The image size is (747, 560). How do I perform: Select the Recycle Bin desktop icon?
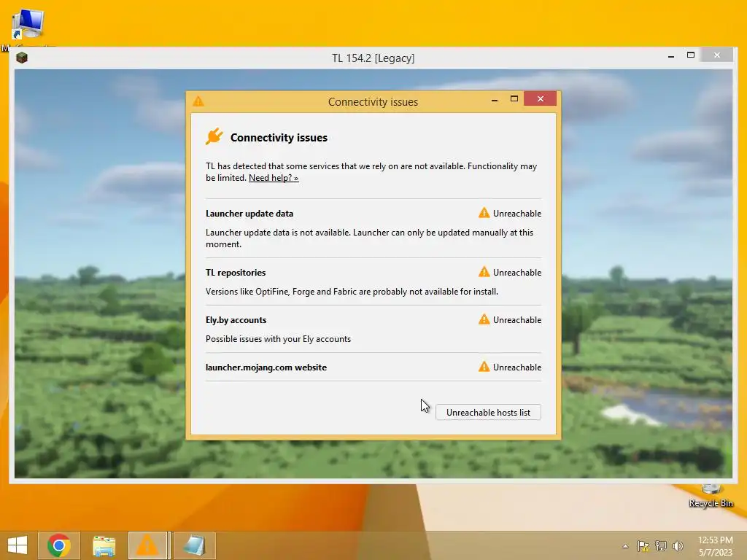pos(711,496)
